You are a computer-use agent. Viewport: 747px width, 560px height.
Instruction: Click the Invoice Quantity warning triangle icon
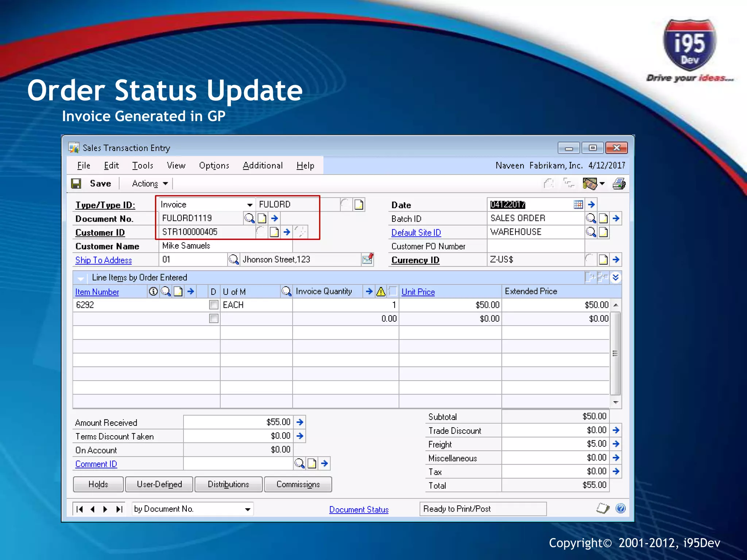(381, 291)
